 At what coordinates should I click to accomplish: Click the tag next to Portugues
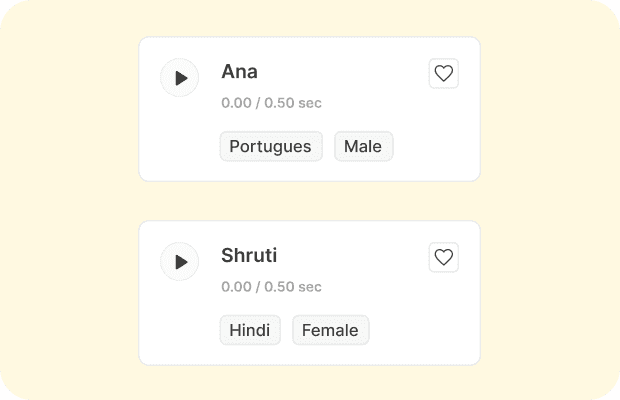click(364, 146)
